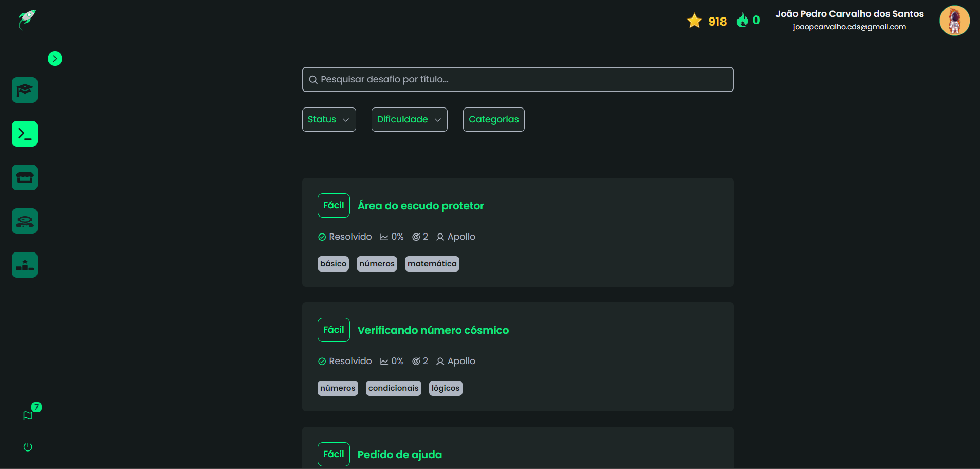Click Fácil badge on Pedido de ajuda
The width and height of the screenshot is (980, 469).
pyautogui.click(x=334, y=454)
